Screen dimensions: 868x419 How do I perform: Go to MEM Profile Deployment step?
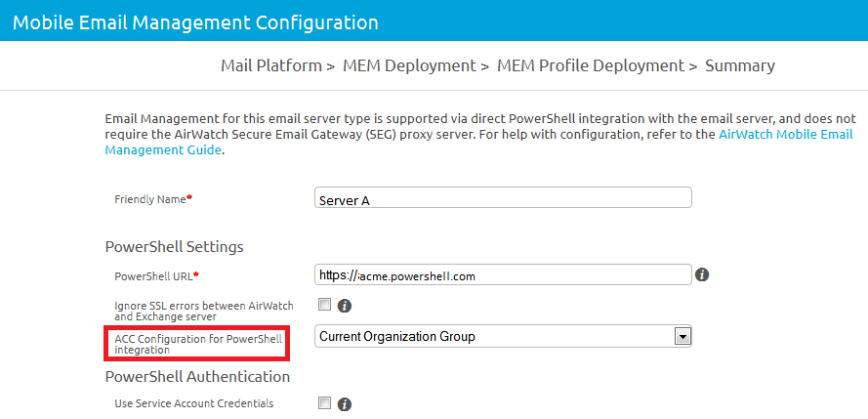click(x=591, y=65)
